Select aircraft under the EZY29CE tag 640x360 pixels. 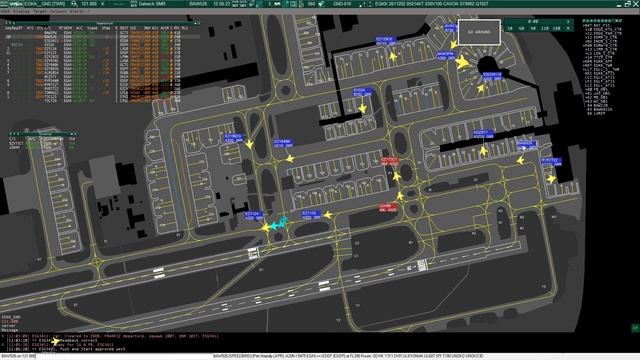[393, 57]
